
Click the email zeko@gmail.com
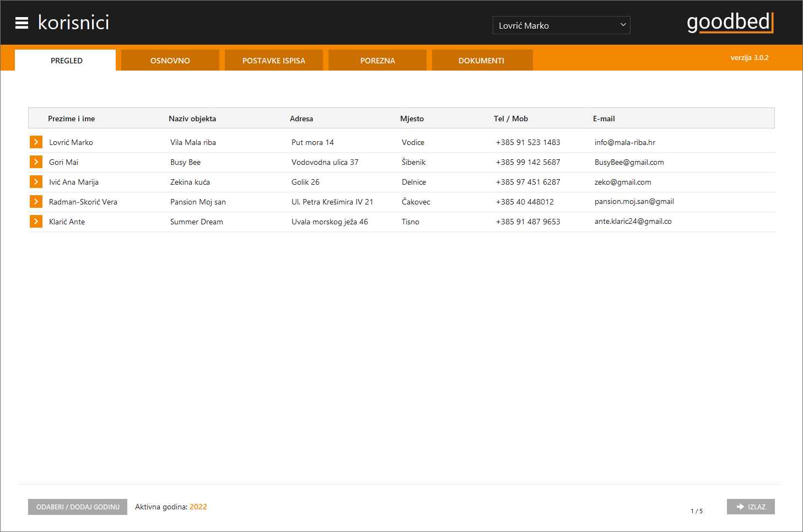[623, 182]
